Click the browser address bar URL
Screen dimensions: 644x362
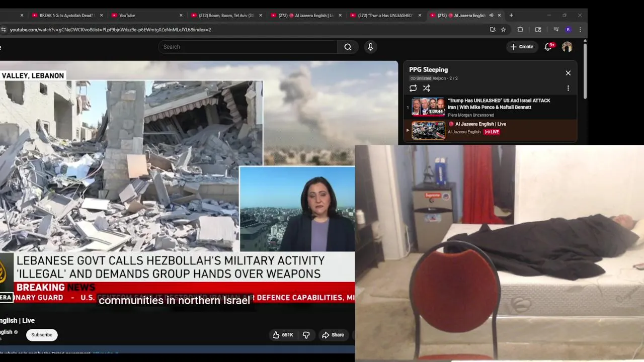(x=110, y=30)
